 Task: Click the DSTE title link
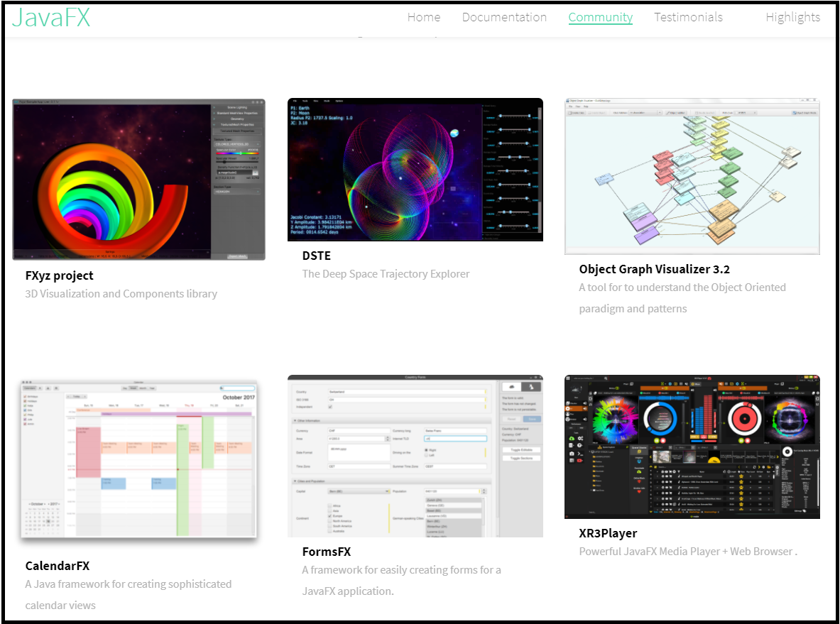[316, 256]
